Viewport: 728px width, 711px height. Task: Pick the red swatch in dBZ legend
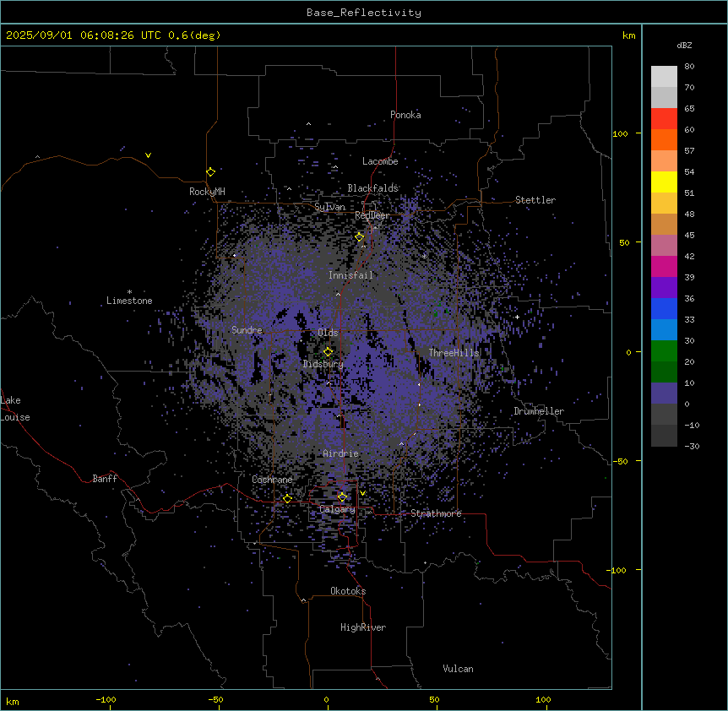click(x=664, y=118)
